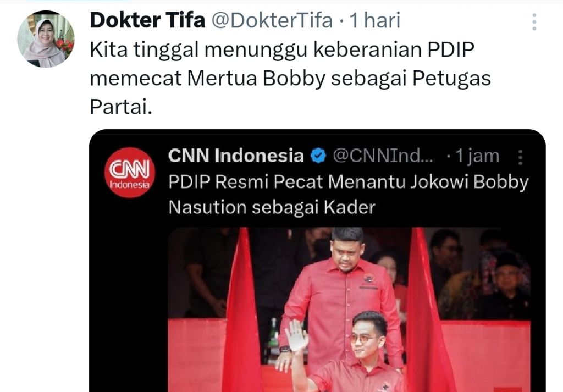Open the CNN Indonesia account name
This screenshot has height=392, width=563.
pos(236,156)
